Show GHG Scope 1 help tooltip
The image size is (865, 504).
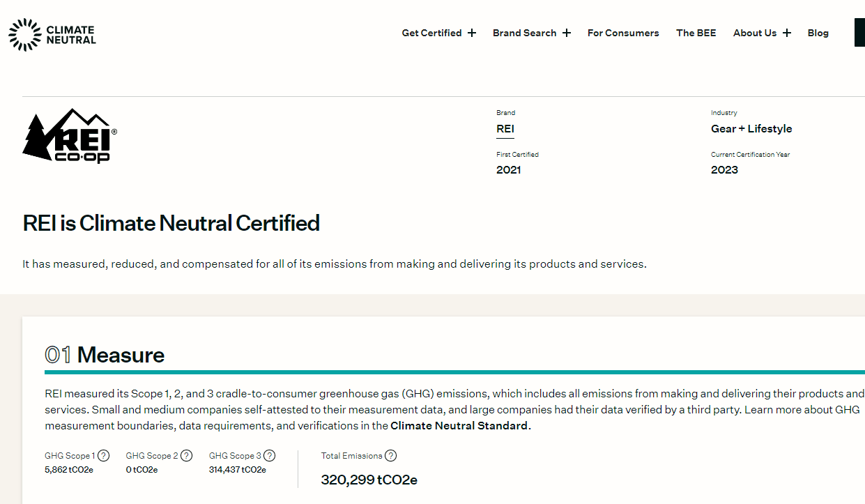103,456
